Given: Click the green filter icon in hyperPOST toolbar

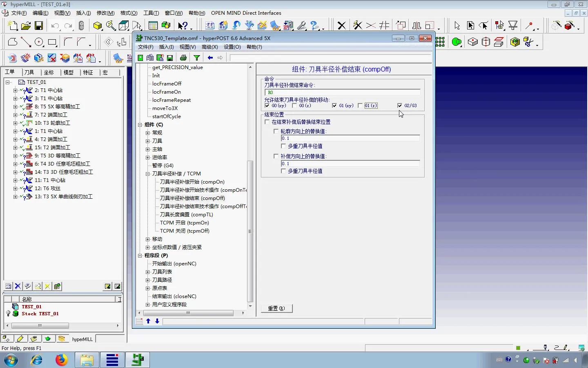Looking at the screenshot, I should click(197, 57).
